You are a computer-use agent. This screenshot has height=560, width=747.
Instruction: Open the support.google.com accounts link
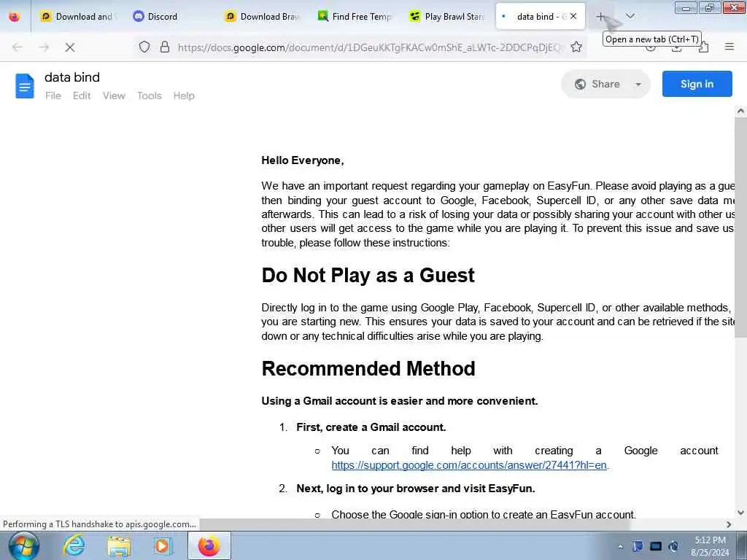click(x=469, y=465)
